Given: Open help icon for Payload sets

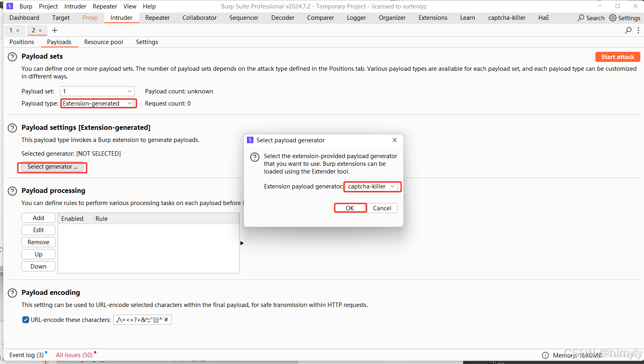Looking at the screenshot, I should click(13, 57).
